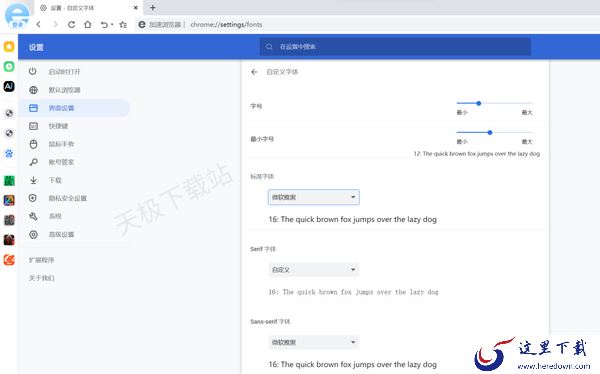Open the Sans-serif 字体 font dropdown
This screenshot has height=374, width=600.
pyautogui.click(x=314, y=342)
